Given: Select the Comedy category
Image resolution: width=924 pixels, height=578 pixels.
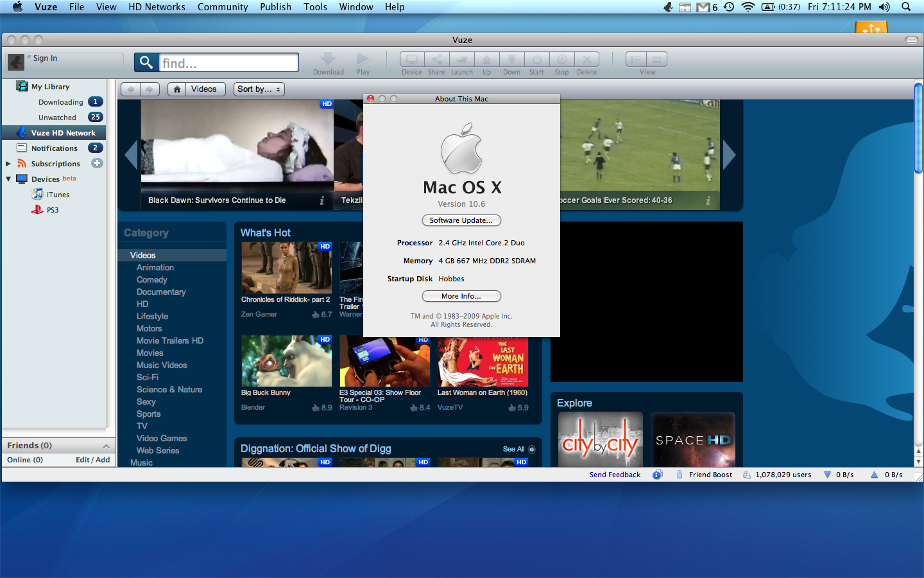Looking at the screenshot, I should pos(151,280).
